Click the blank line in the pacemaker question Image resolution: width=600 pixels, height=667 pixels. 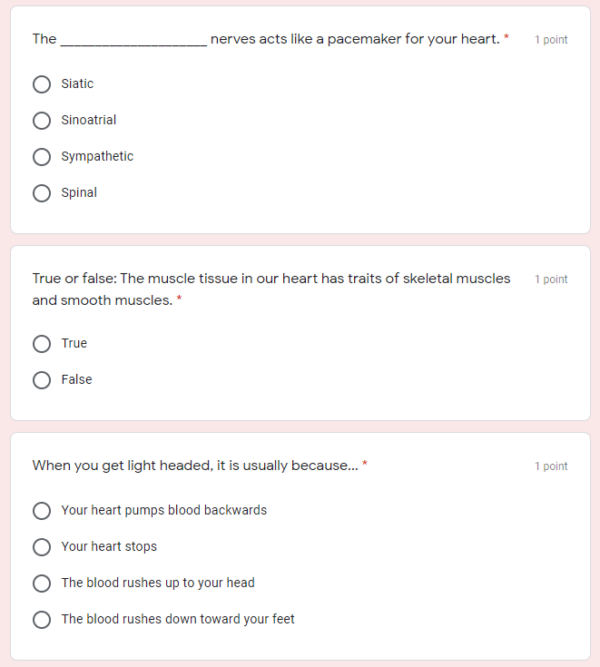[x=134, y=41]
